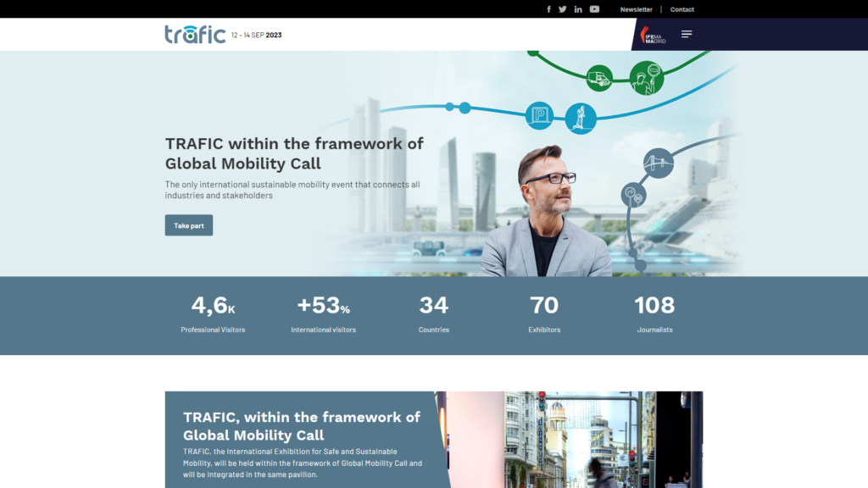Viewport: 868px width, 488px height.
Task: Click the IFEMA Madrid logo
Action: point(653,36)
